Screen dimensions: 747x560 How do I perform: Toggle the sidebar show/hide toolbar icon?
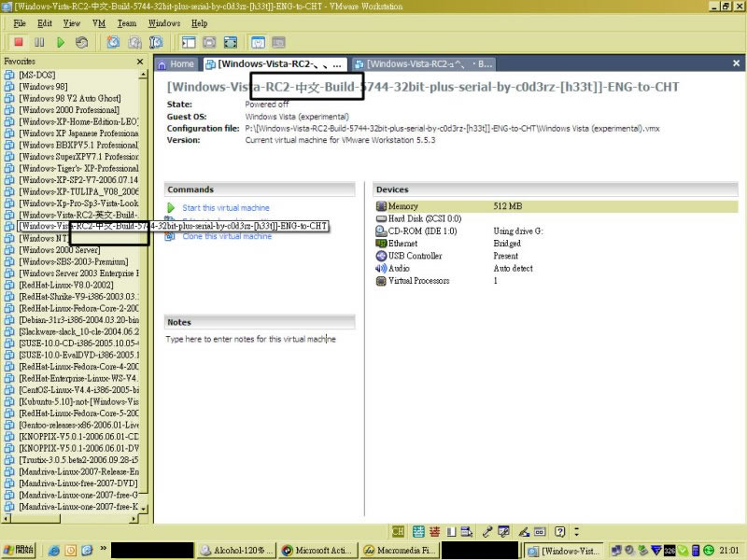pyautogui.click(x=189, y=42)
